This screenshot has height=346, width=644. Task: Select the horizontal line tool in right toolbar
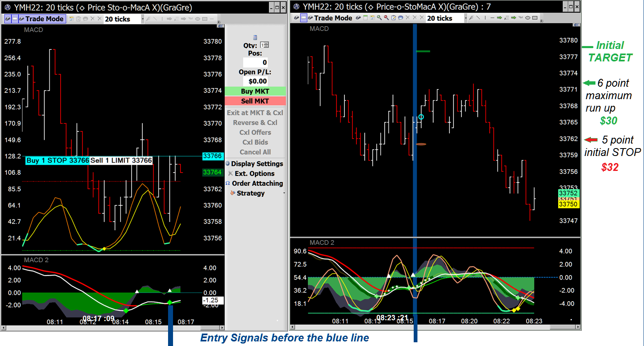coord(492,18)
